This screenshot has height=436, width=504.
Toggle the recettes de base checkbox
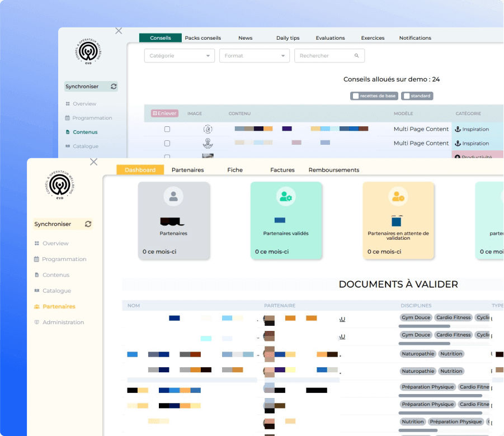[x=355, y=96]
